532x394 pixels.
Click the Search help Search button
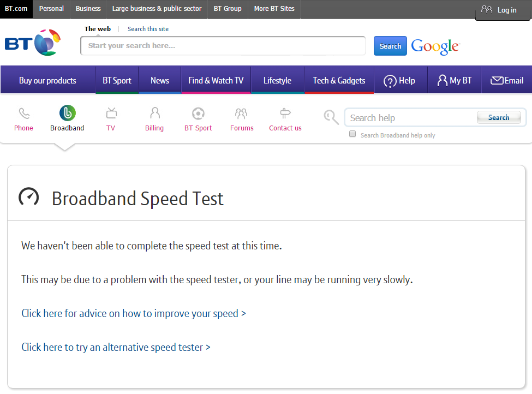pos(499,117)
